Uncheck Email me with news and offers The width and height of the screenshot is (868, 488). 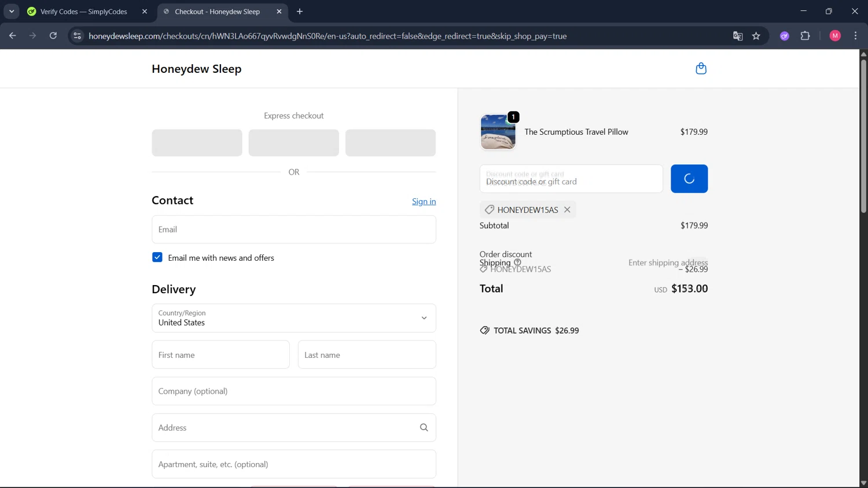point(157,257)
